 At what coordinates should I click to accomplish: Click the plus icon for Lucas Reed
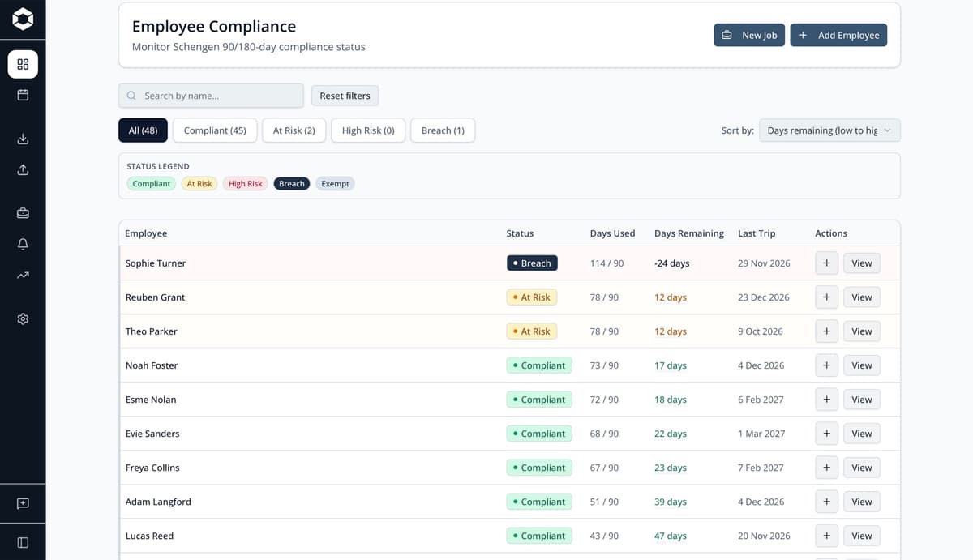826,536
